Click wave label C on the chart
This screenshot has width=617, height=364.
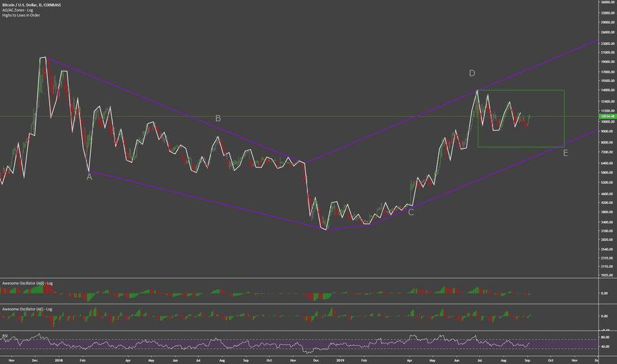(411, 212)
